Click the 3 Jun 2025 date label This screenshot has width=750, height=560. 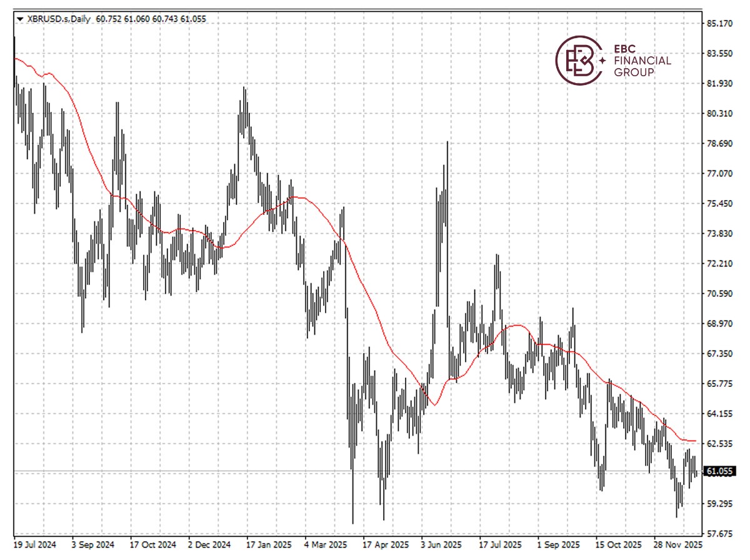(442, 545)
